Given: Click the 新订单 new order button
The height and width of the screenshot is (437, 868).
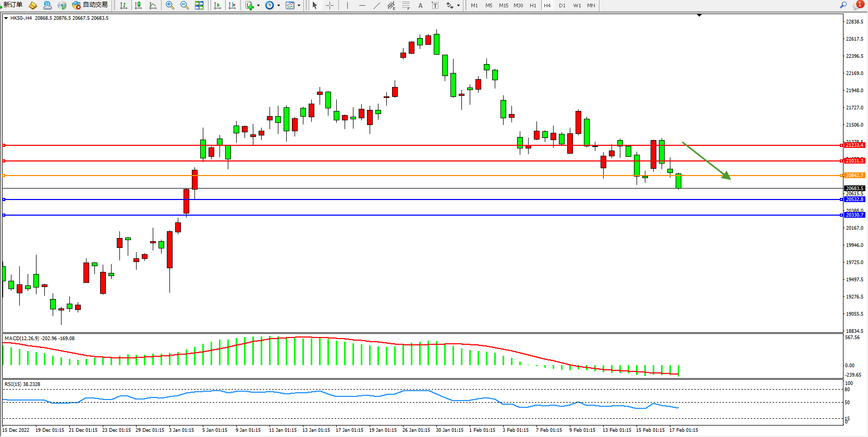Looking at the screenshot, I should [13, 5].
